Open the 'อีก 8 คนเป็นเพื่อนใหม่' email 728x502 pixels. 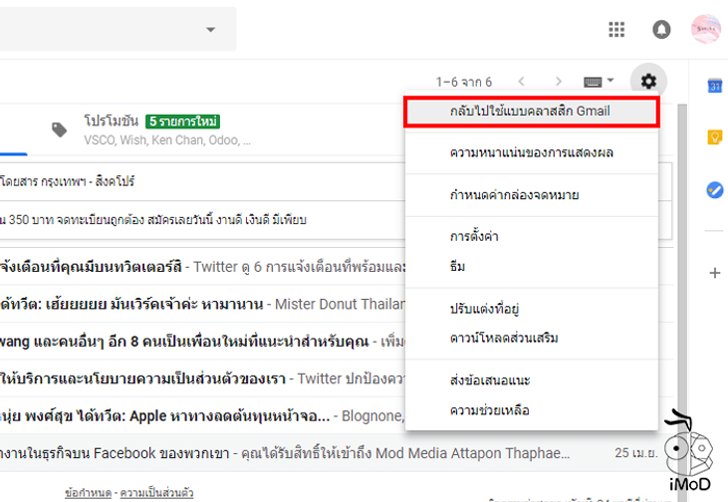[202, 341]
